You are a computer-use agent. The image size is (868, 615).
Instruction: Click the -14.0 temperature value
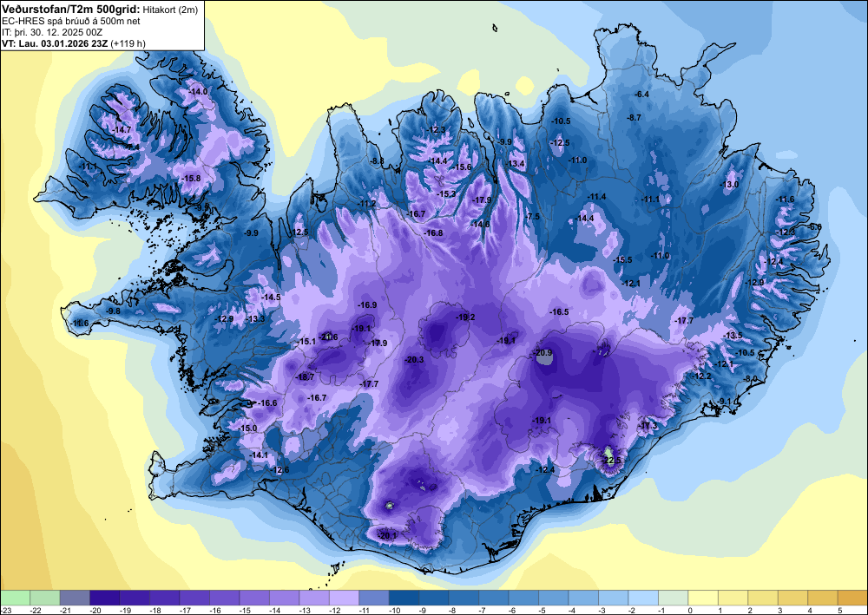click(198, 91)
